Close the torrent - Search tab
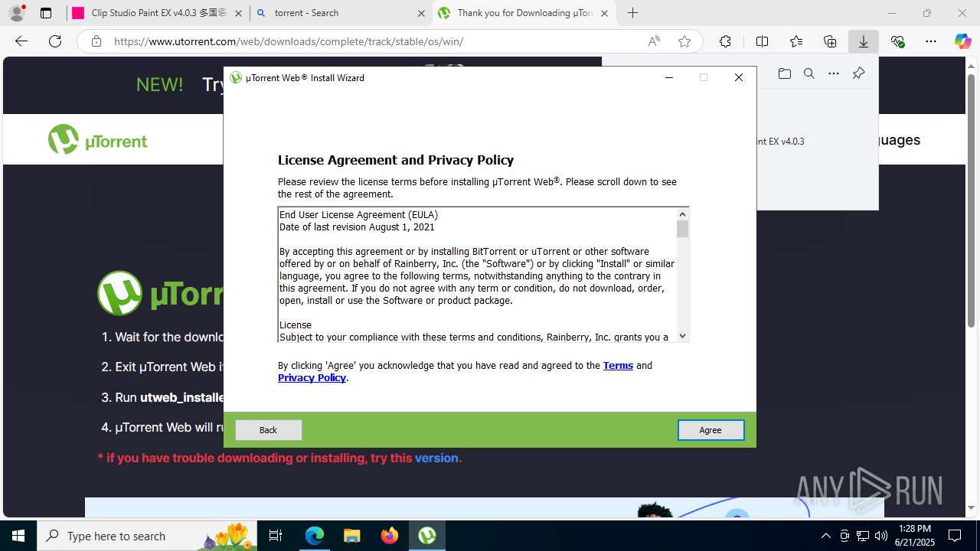This screenshot has width=980, height=551. click(x=421, y=13)
